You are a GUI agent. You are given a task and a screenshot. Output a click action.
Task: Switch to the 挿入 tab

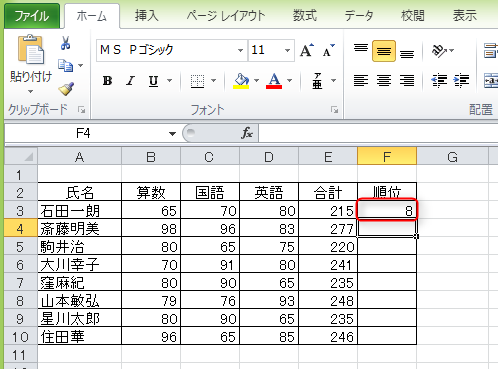click(x=146, y=16)
